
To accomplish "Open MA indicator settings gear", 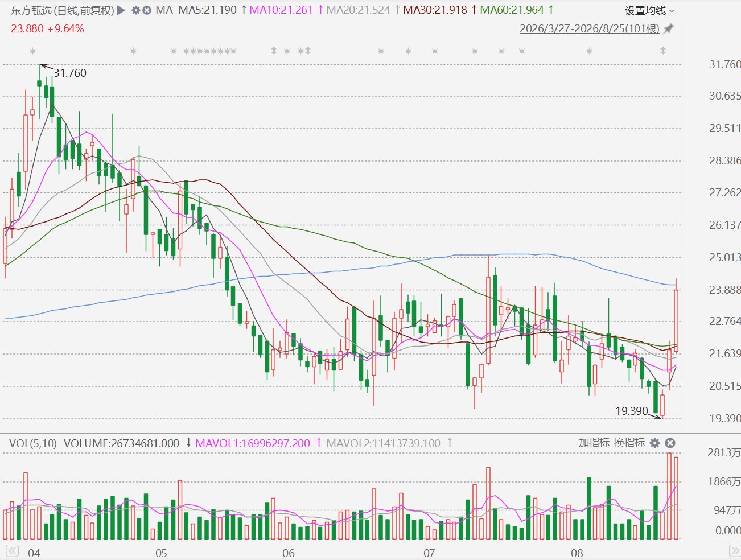I will (x=136, y=10).
